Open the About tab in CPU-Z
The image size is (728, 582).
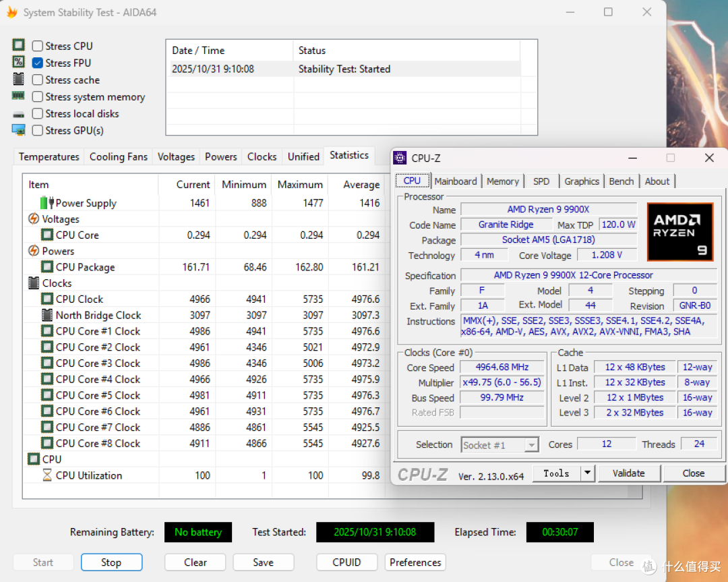pyautogui.click(x=657, y=181)
